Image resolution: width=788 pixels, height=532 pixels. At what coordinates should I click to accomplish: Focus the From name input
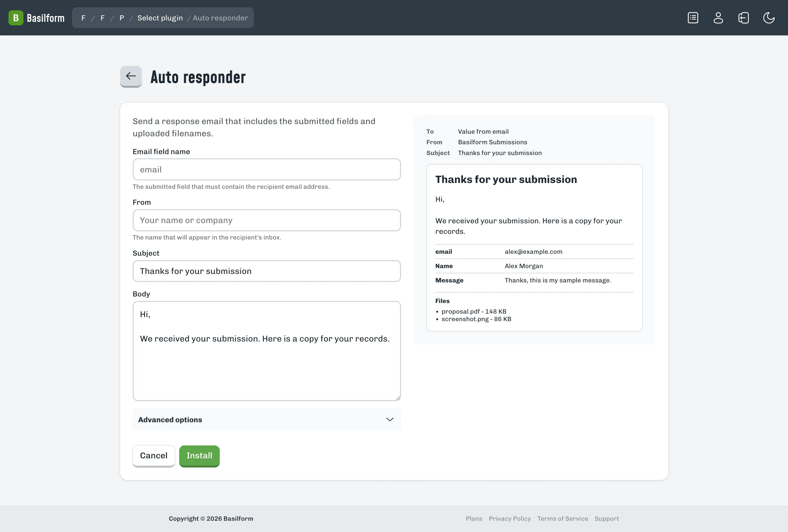(x=266, y=220)
